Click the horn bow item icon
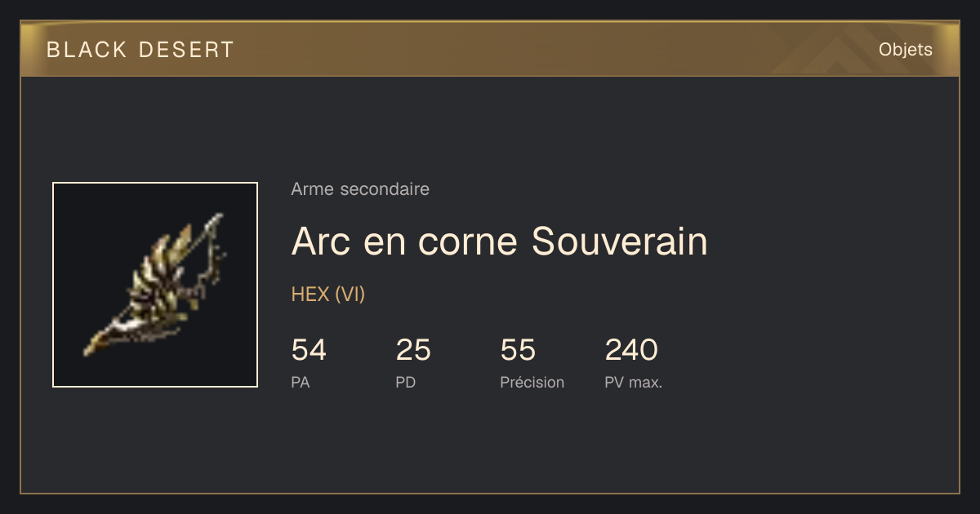 click(155, 285)
